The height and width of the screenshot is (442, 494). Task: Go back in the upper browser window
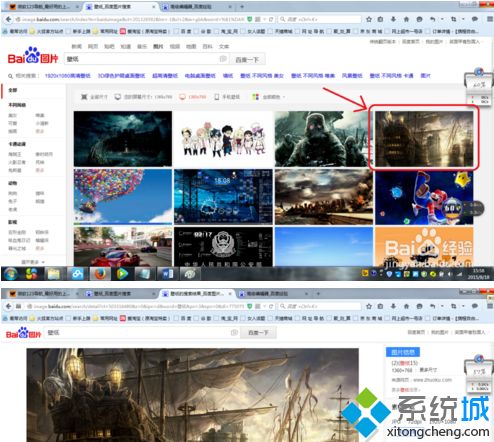pyautogui.click(x=8, y=19)
